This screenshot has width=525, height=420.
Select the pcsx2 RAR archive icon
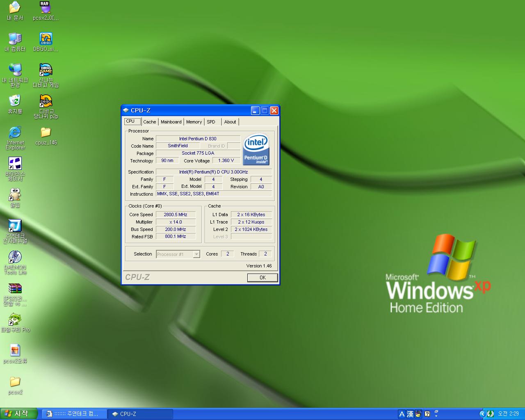(45, 8)
